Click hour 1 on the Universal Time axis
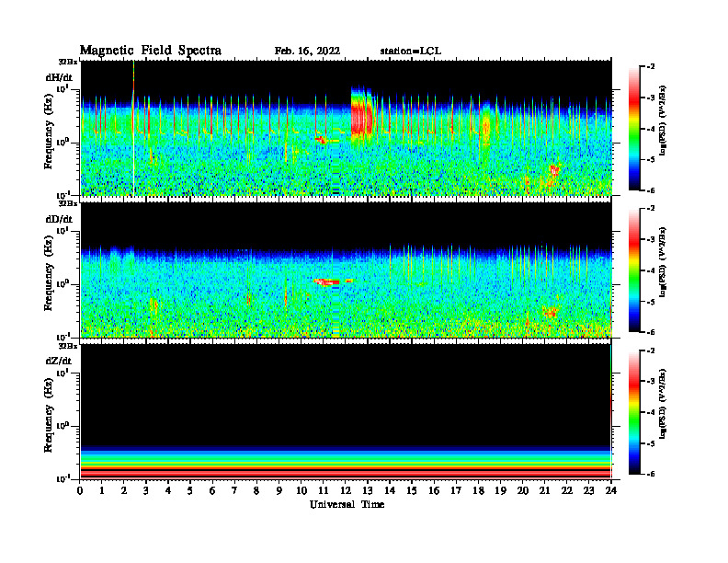This screenshot has height=563, width=728. click(102, 490)
